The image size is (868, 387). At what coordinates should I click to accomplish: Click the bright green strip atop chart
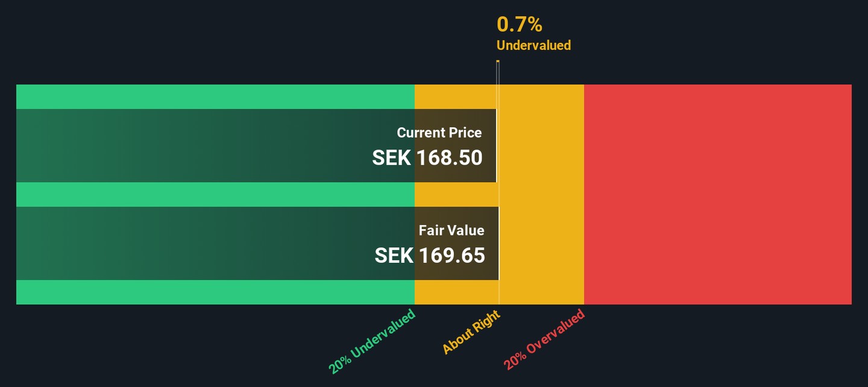click(x=215, y=96)
